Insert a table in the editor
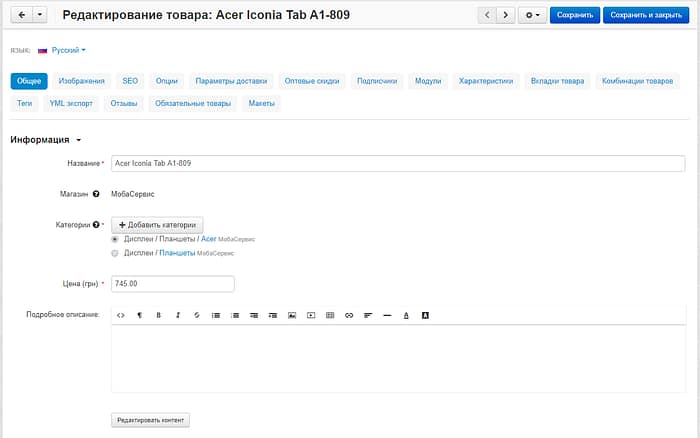Screen dimensions: 700x438 [x=330, y=315]
